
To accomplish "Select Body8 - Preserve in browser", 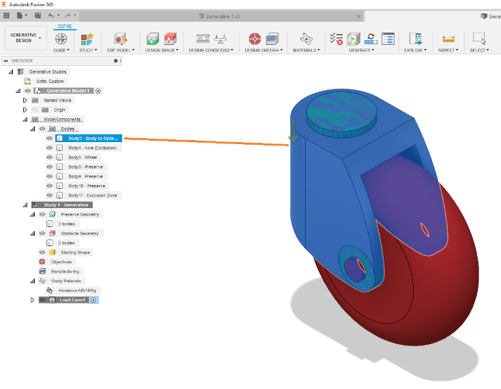I will [x=85, y=167].
